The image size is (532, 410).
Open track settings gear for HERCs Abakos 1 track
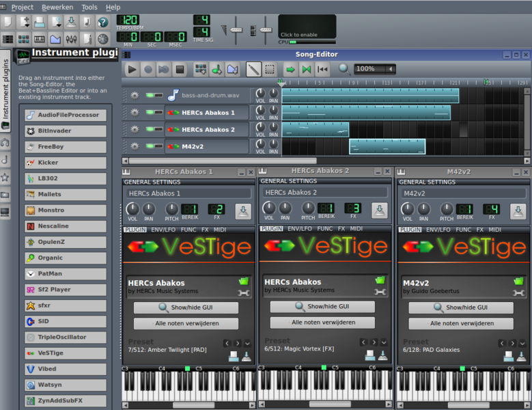[x=135, y=112]
